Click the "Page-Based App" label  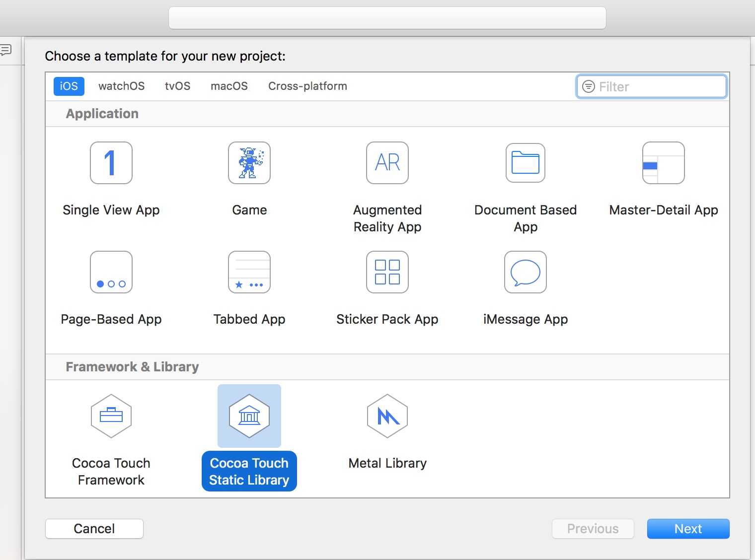tap(111, 319)
